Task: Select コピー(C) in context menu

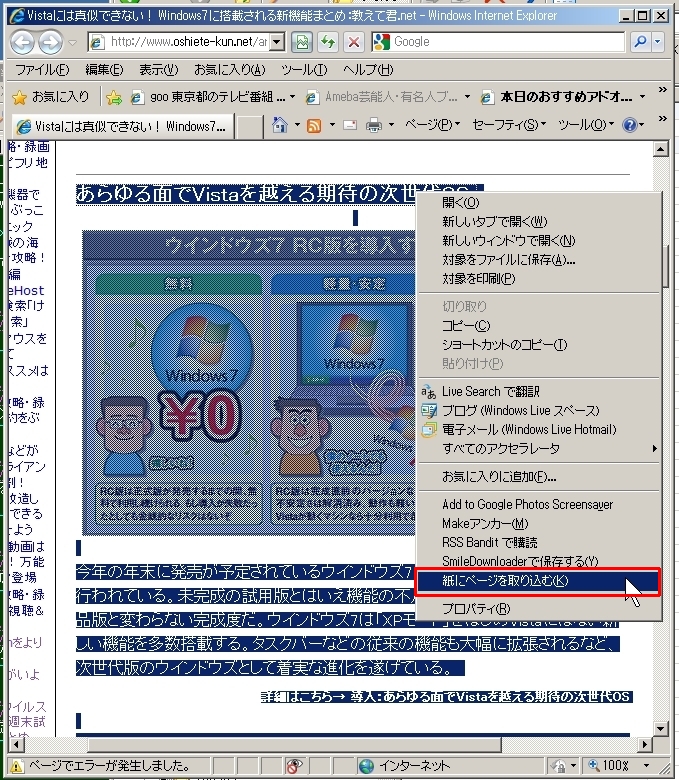Action: (x=539, y=326)
